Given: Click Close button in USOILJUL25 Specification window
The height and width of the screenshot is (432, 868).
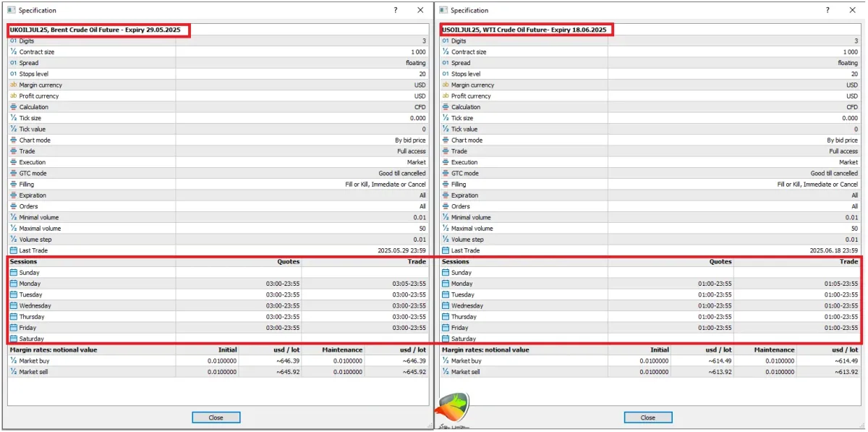Looking at the screenshot, I should tap(648, 418).
